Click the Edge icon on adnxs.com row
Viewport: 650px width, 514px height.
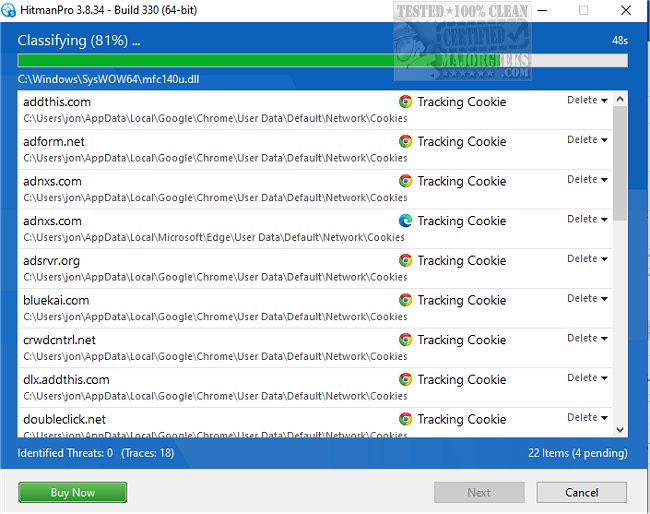coord(405,221)
